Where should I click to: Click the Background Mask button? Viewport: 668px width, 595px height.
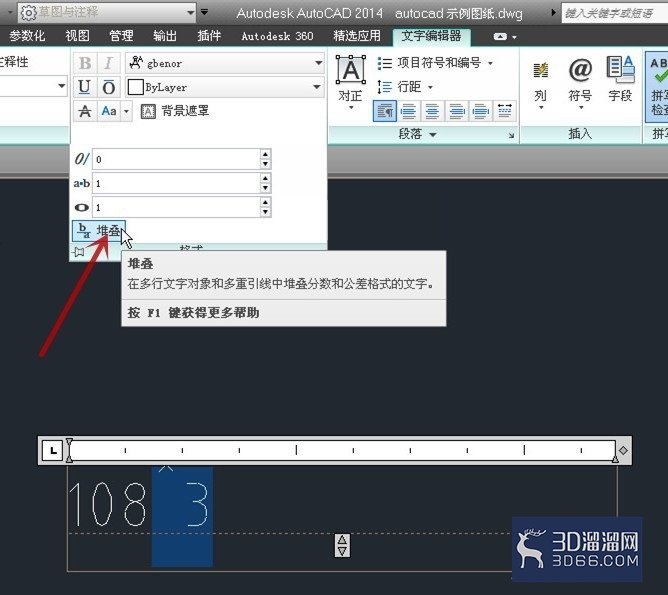pos(175,112)
